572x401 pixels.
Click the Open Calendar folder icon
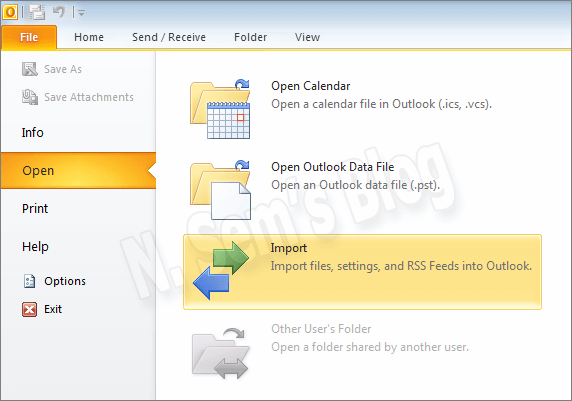point(220,109)
